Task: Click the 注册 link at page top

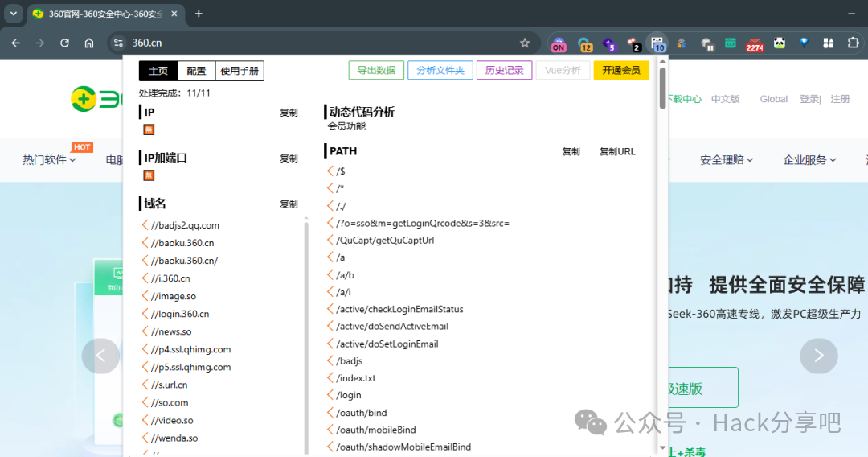Action: (x=840, y=99)
